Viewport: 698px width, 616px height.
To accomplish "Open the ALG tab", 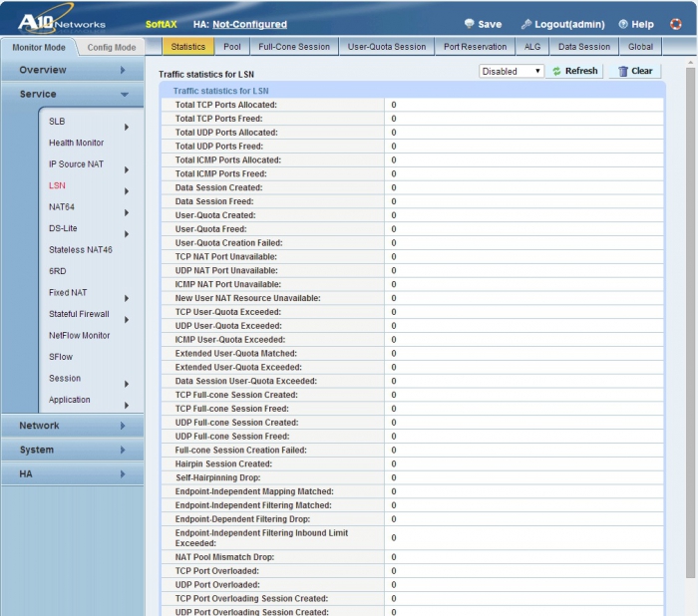I will 532,47.
